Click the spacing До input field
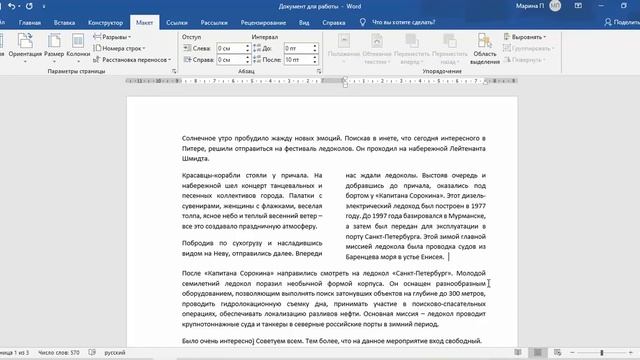Screen dimensions: 640x360 point(298,48)
